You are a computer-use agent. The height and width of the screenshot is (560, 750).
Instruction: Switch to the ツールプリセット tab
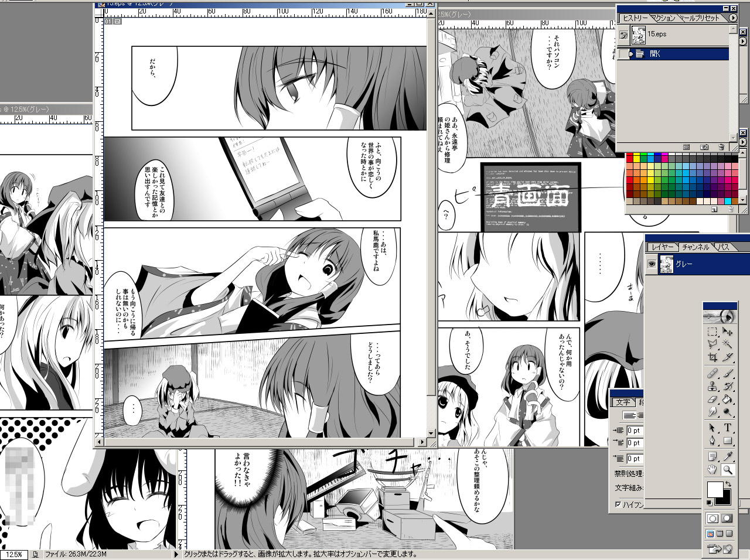point(700,18)
